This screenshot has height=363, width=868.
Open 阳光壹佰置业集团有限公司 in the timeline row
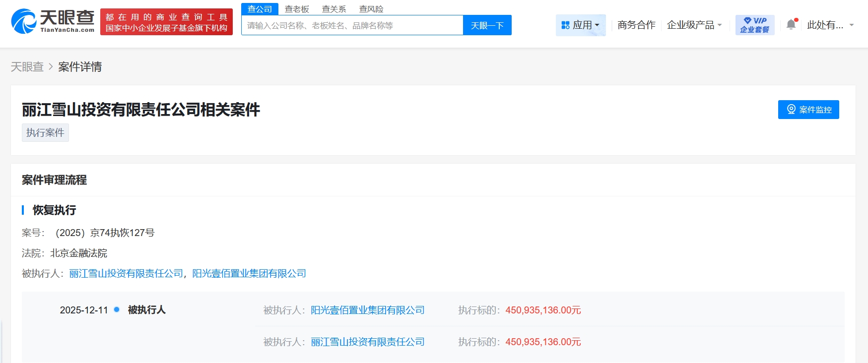[x=367, y=310]
